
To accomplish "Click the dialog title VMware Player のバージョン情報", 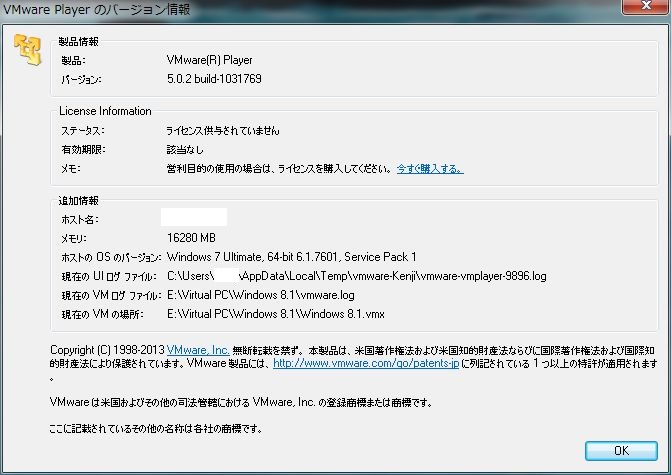I will [x=97, y=9].
